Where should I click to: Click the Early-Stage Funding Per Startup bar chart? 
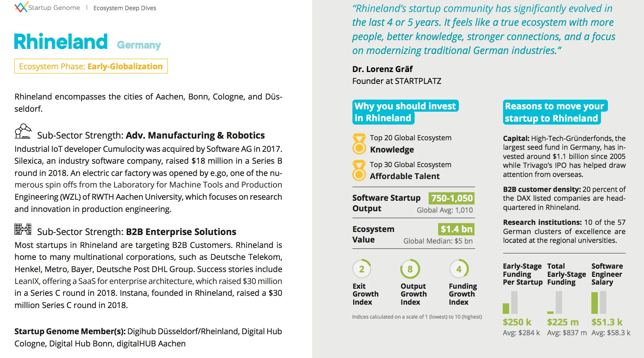coord(510,303)
